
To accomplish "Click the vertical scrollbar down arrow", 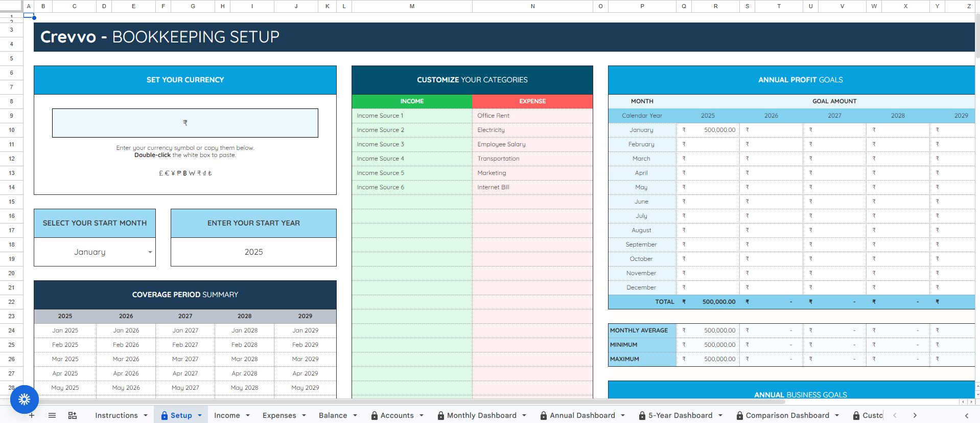I will tap(977, 394).
